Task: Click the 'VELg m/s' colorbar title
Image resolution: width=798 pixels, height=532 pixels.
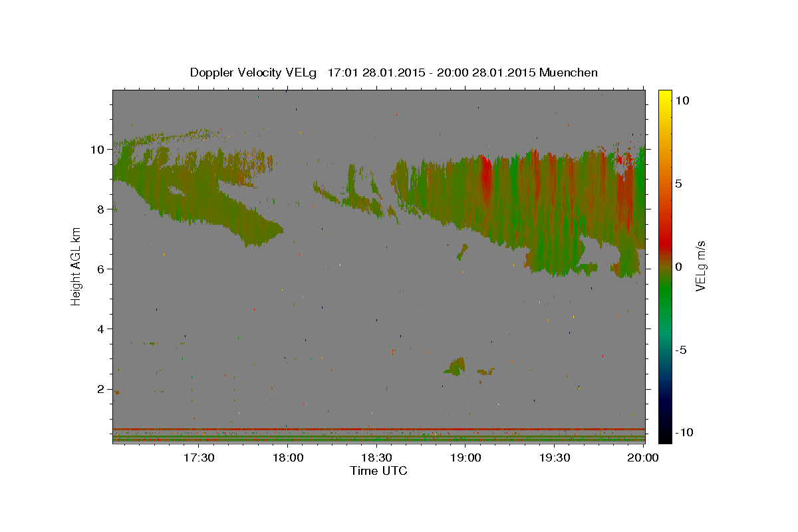Action: click(700, 266)
